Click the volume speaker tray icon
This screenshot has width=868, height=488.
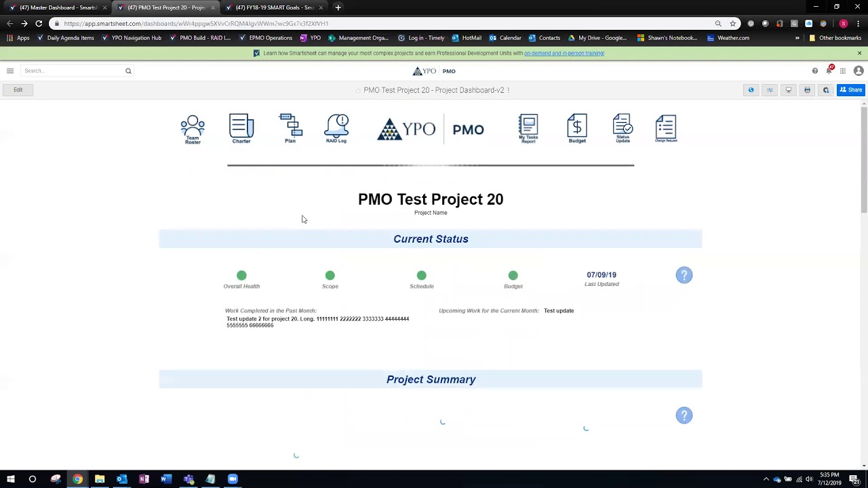click(809, 479)
